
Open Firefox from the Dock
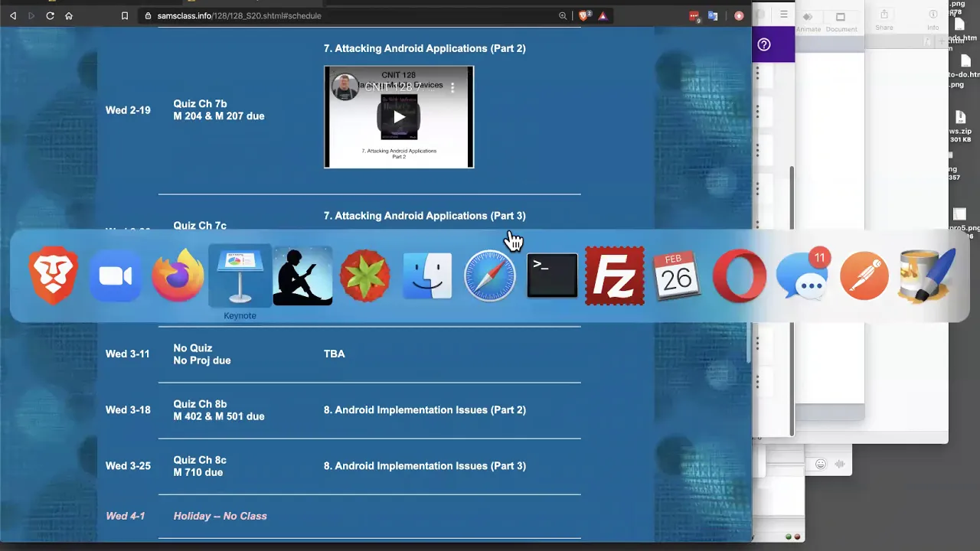coord(178,275)
